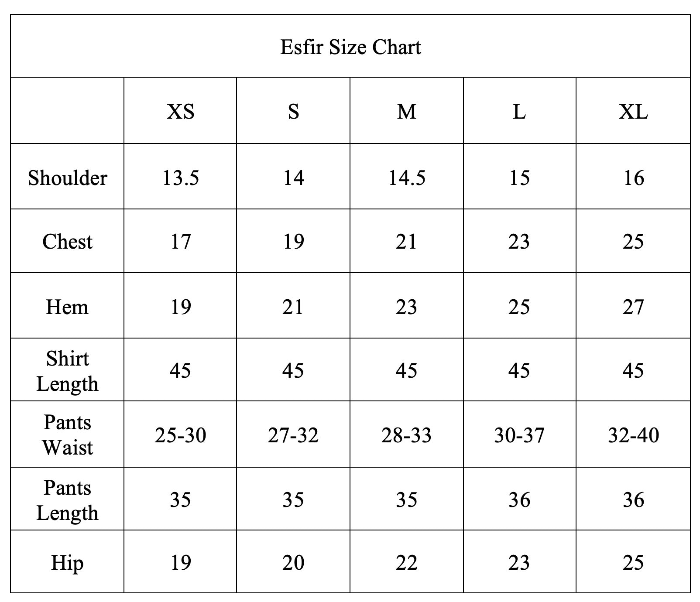Click the Chest row label
The image size is (700, 602).
[67, 241]
